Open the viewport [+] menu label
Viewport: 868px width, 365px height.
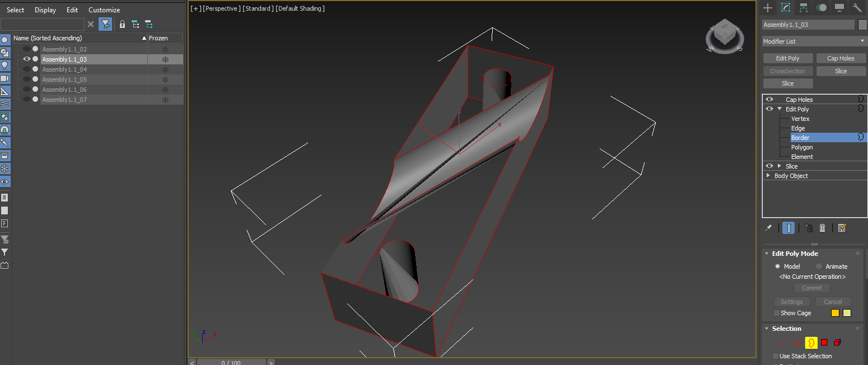tap(195, 8)
